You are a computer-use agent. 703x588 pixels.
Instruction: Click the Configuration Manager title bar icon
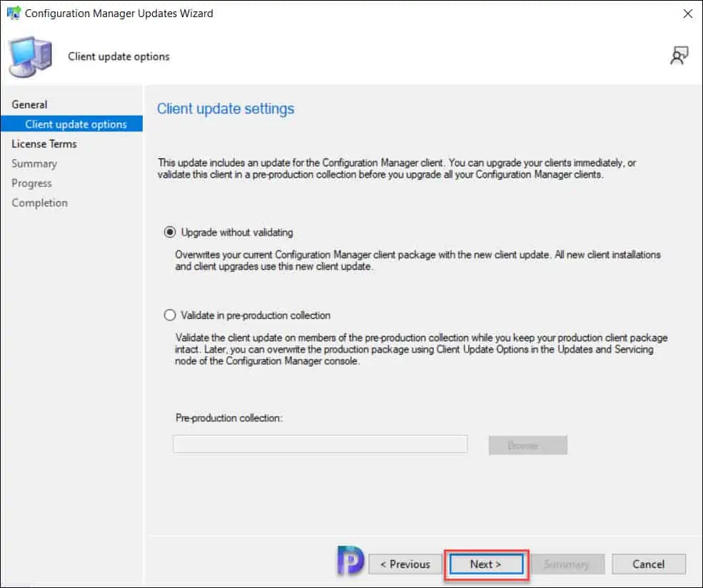pyautogui.click(x=13, y=13)
